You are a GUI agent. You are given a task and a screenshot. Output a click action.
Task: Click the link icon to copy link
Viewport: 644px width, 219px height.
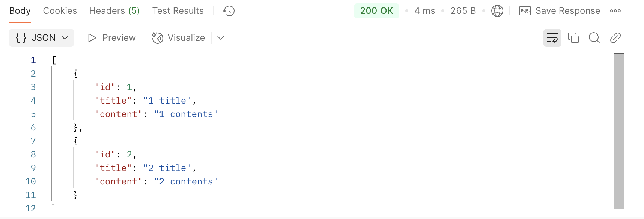click(615, 38)
